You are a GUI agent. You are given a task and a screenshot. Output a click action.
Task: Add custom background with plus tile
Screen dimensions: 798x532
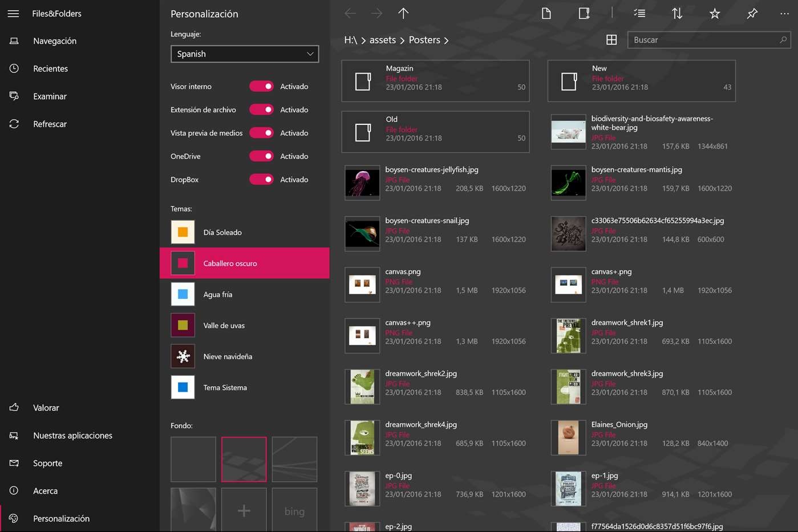point(244,510)
